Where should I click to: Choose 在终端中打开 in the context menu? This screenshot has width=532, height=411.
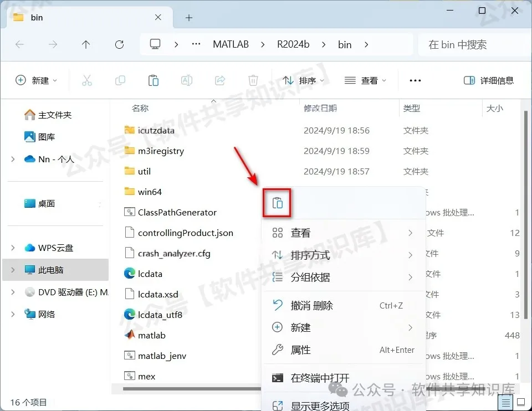pos(344,378)
